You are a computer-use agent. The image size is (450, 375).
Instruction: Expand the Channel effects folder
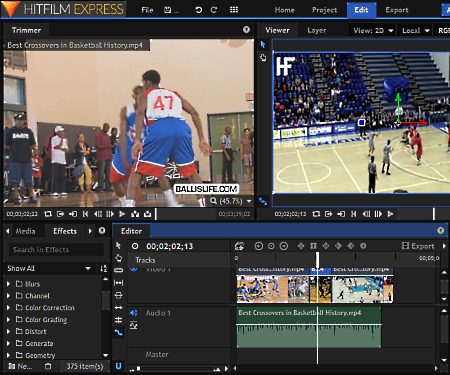pos(8,296)
